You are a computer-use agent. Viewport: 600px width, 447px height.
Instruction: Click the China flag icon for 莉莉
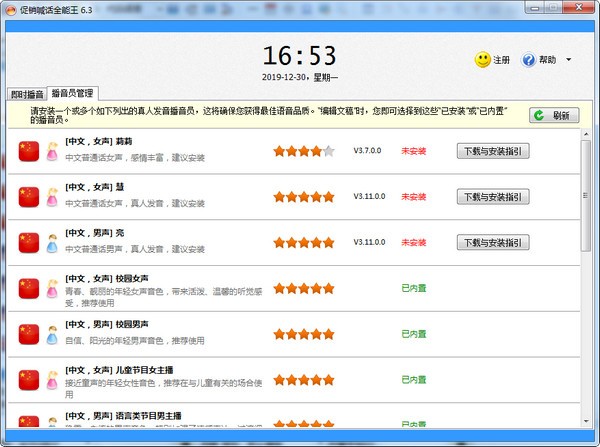click(28, 151)
